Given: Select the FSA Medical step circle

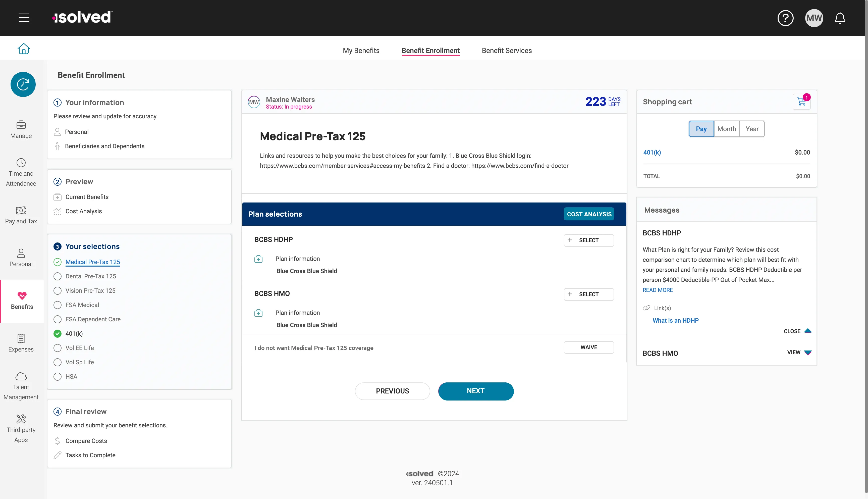Looking at the screenshot, I should (58, 305).
